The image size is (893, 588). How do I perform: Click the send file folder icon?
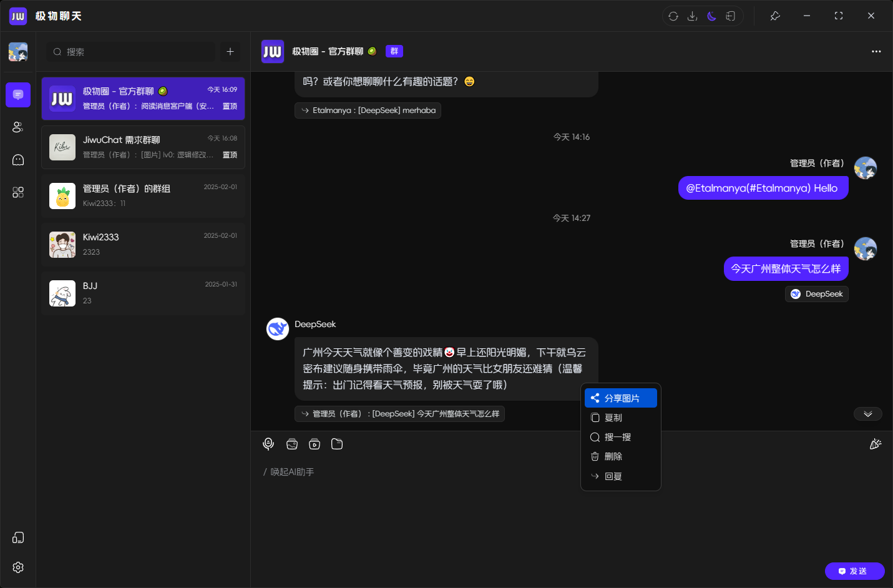[337, 444]
